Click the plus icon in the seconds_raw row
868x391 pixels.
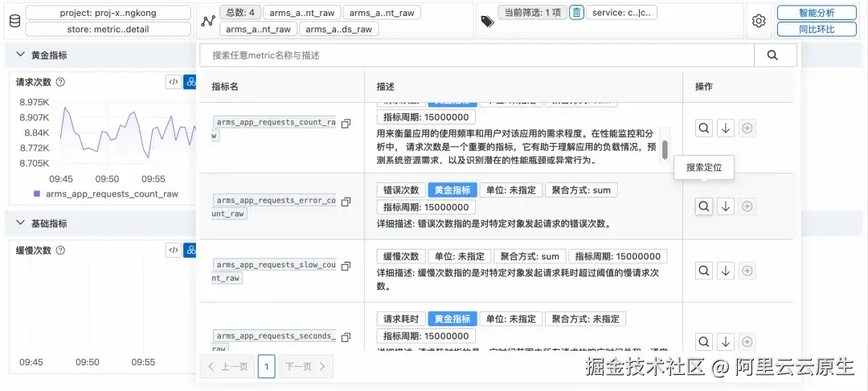click(747, 342)
